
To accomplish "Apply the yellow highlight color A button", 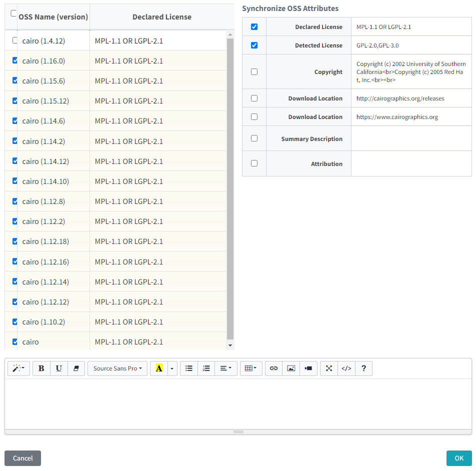I will coord(159,368).
